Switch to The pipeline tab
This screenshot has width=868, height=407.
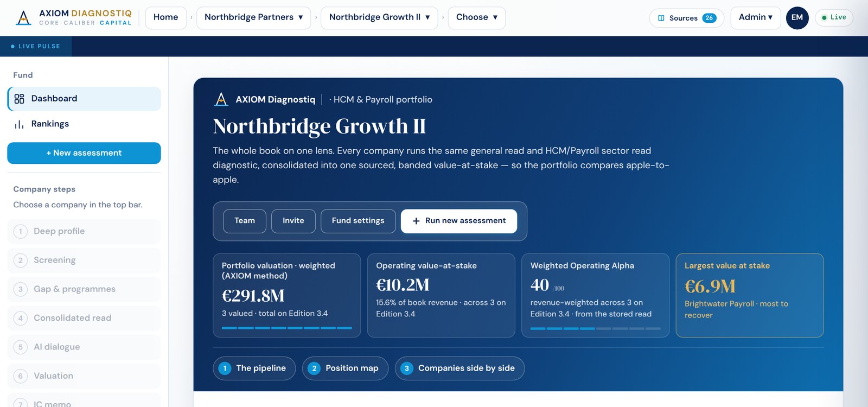click(x=254, y=368)
